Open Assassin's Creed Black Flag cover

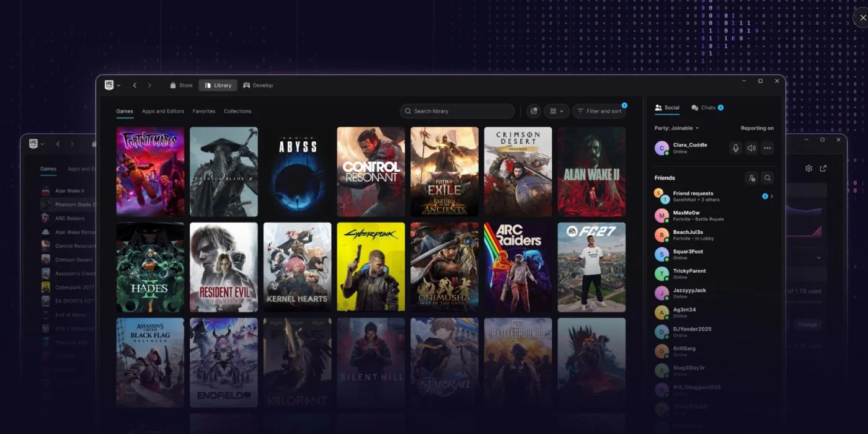pyautogui.click(x=150, y=363)
